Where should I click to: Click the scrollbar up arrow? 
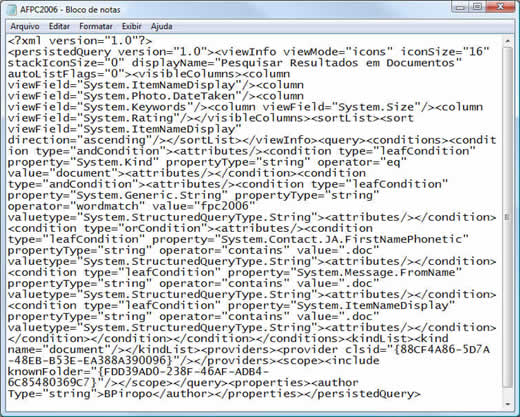507,41
